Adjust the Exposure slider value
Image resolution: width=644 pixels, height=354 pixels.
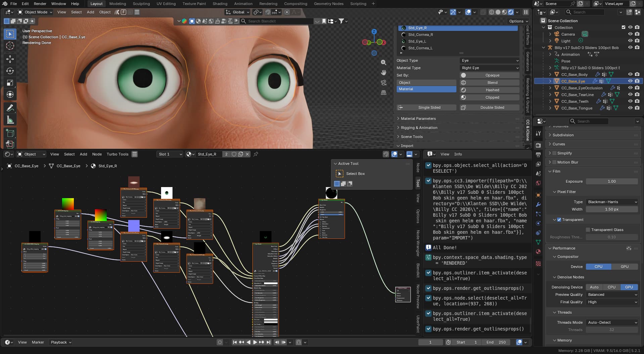(612, 181)
